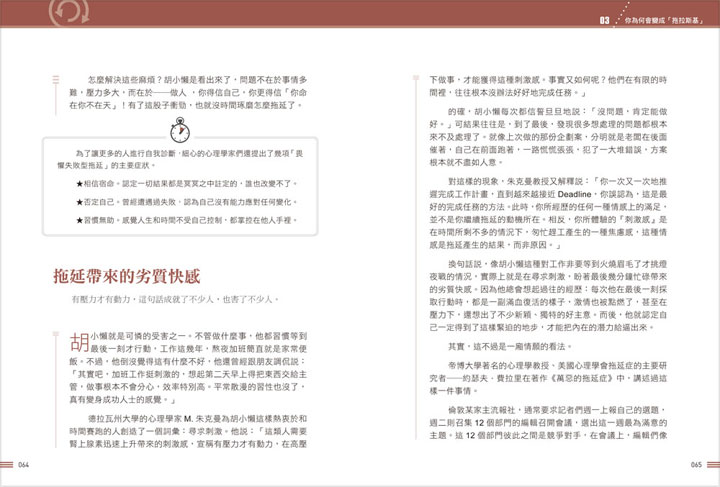Click the paragraph starting "的確,胡小懶每次都信誓旦旦"
Image resolution: width=720 pixels, height=487 pixels.
click(548, 137)
